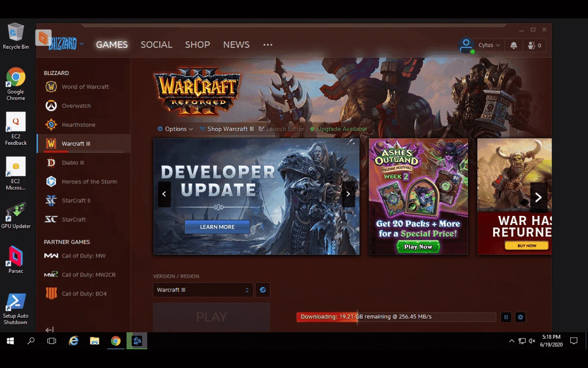
Task: Open File Explorer from taskbar
Action: [x=95, y=341]
